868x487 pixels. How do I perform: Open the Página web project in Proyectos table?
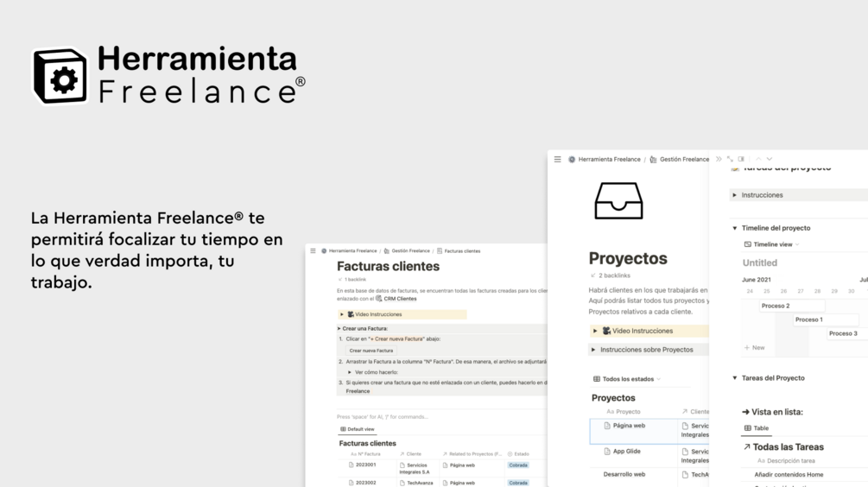(x=629, y=426)
